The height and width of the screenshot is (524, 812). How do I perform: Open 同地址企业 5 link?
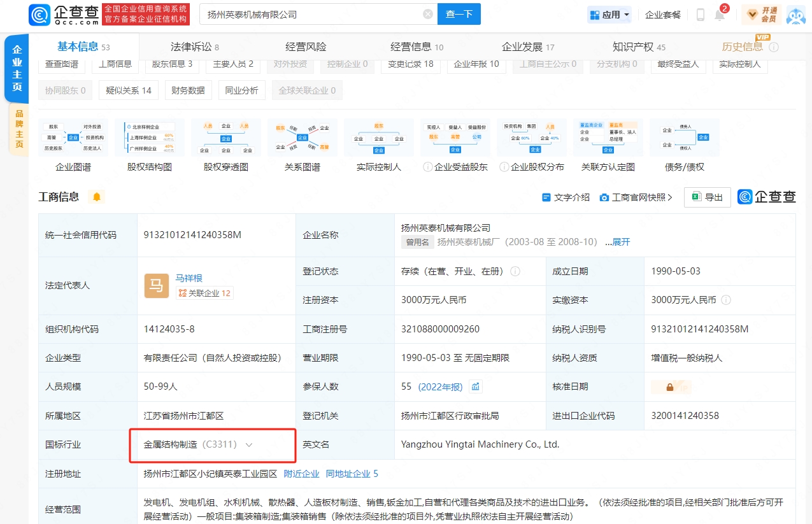352,474
